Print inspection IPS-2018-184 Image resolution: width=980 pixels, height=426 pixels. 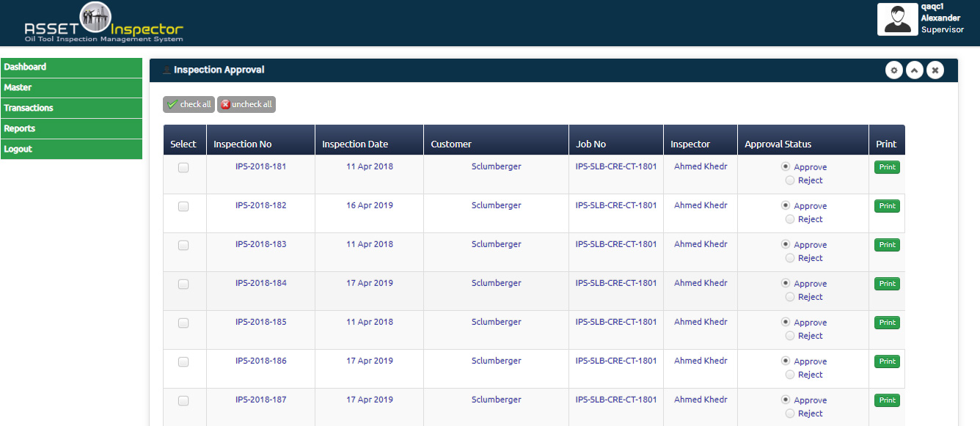tap(888, 284)
